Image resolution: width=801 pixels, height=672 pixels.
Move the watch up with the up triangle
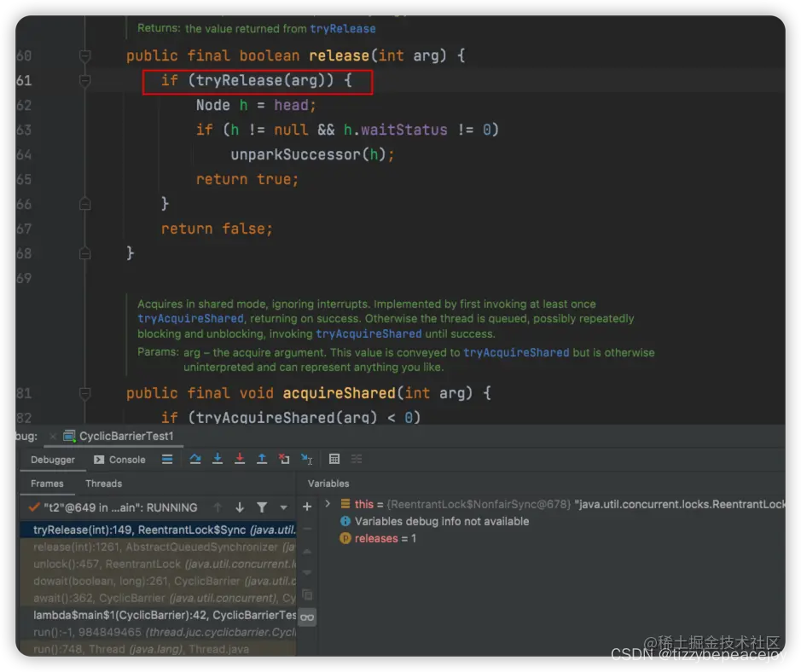(x=307, y=552)
